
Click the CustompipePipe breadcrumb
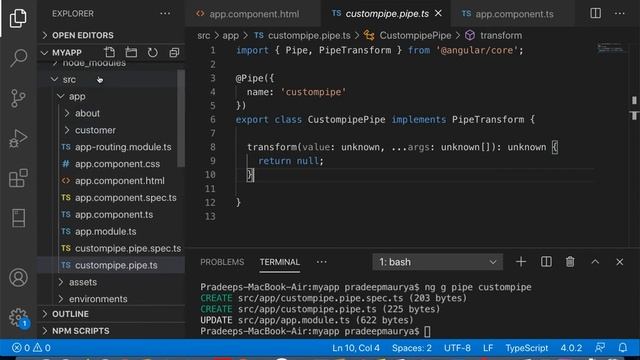pyautogui.click(x=415, y=36)
